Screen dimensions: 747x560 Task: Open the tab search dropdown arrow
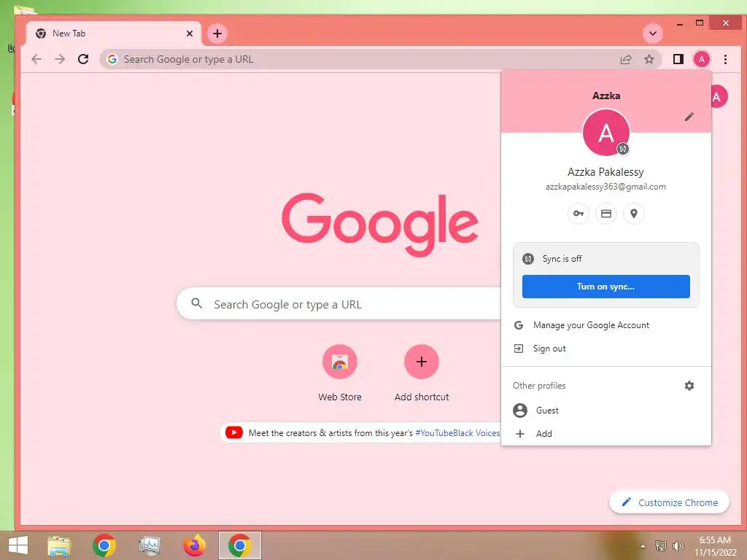(653, 34)
